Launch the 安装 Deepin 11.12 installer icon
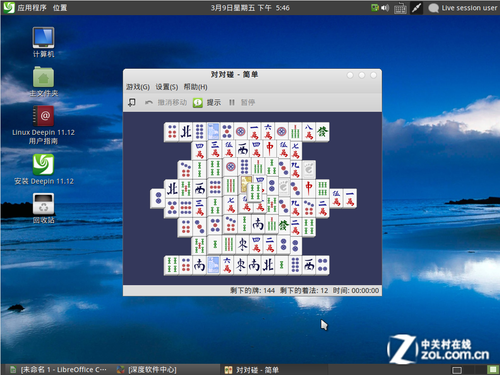This screenshot has height=375, width=500. [43, 169]
